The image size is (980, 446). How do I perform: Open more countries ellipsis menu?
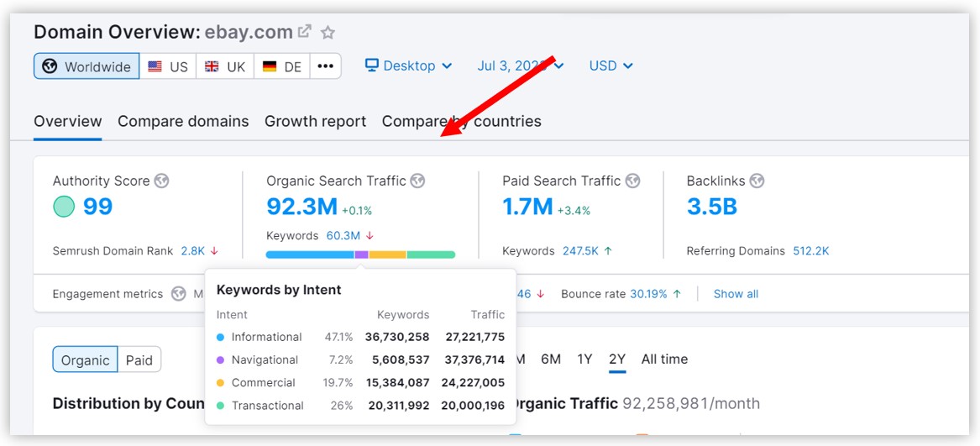(326, 66)
